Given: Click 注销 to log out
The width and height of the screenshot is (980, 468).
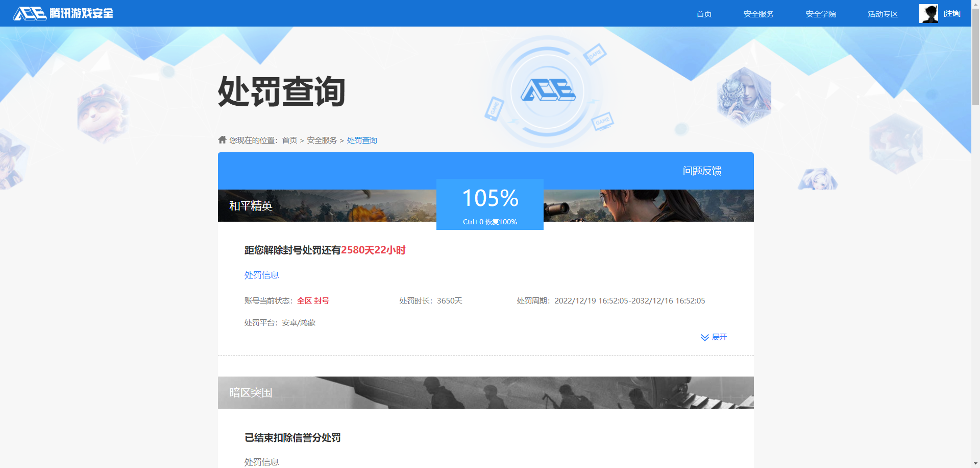Looking at the screenshot, I should click(x=952, y=14).
